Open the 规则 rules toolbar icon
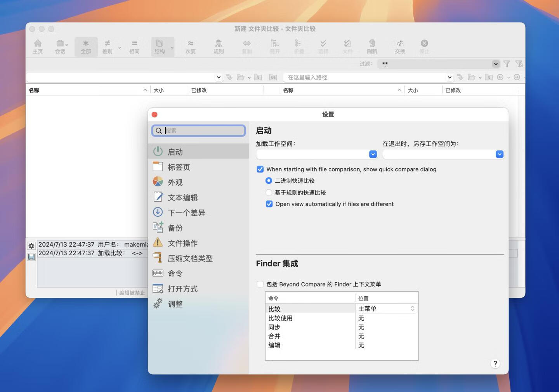This screenshot has width=559, height=392. tap(219, 47)
